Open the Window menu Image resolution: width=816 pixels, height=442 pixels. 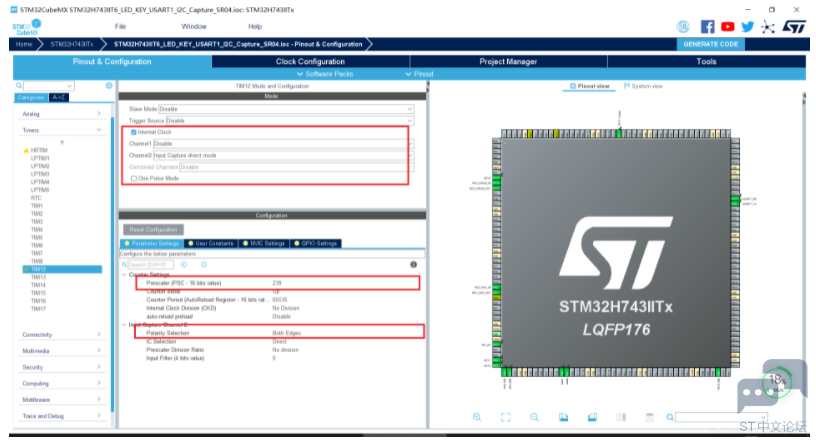(x=194, y=27)
